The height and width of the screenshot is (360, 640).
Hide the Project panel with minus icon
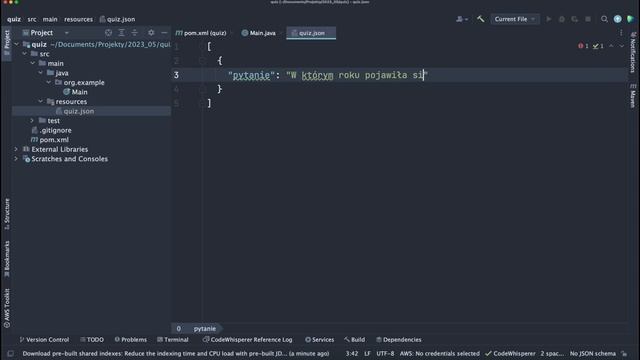coord(164,33)
